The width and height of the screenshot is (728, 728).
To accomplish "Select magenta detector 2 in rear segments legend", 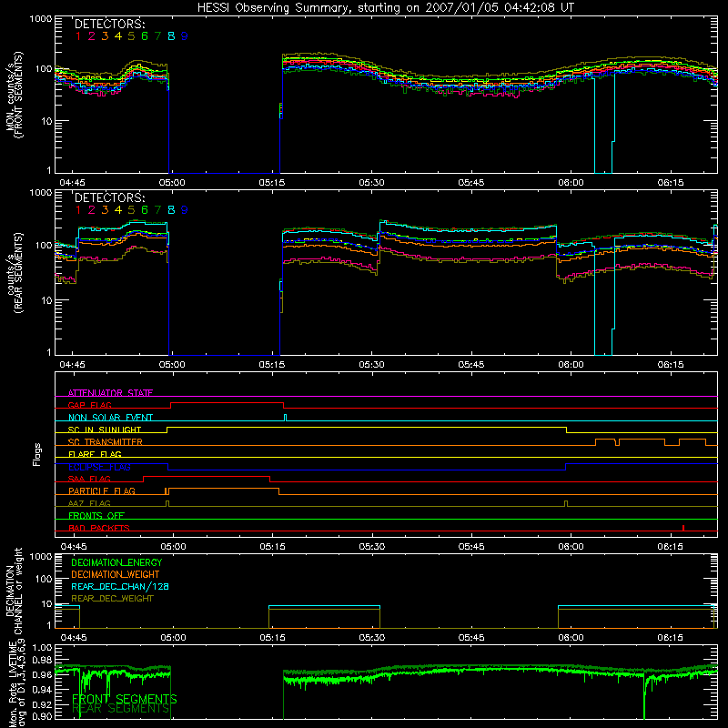I will click(x=92, y=210).
